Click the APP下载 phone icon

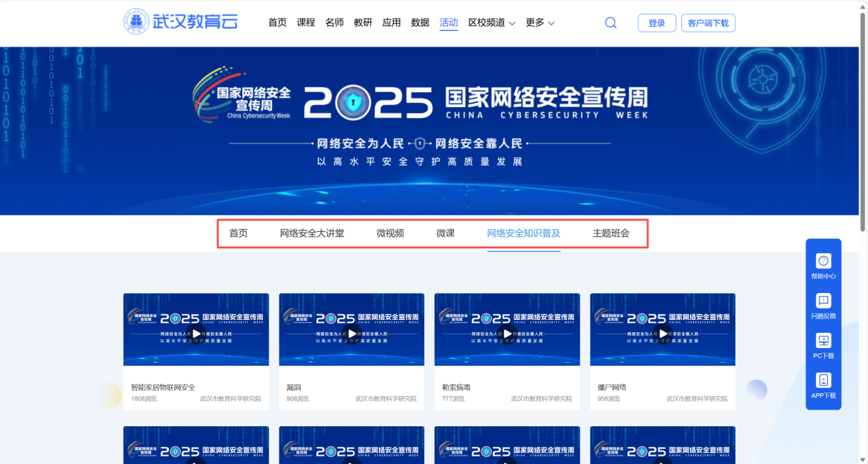point(823,380)
